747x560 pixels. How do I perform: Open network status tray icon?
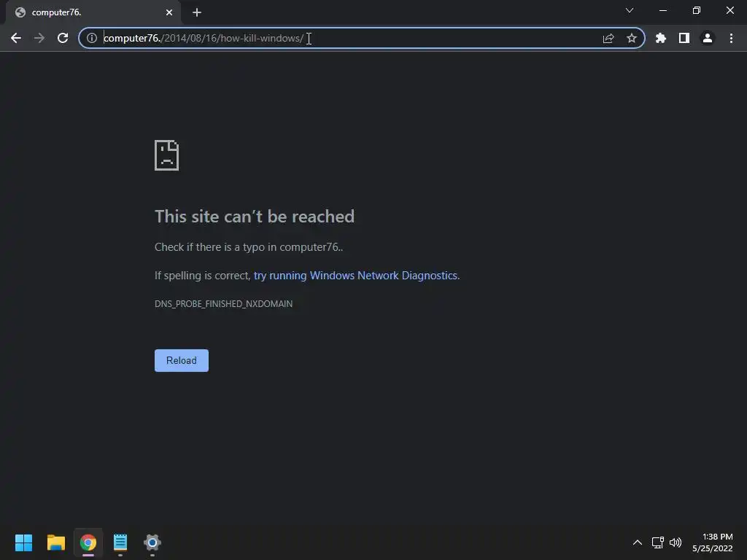click(658, 542)
